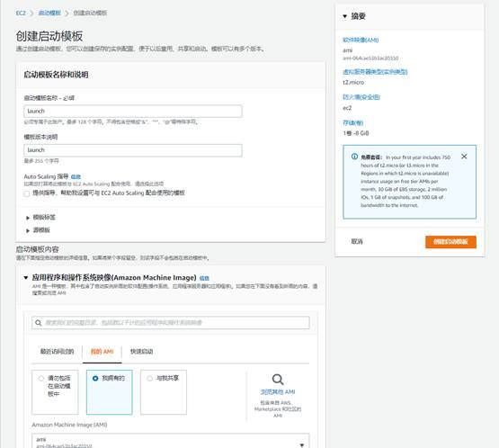Enable the 提供指导 Auto Scaling checkbox
The height and width of the screenshot is (448, 499).
click(x=27, y=193)
